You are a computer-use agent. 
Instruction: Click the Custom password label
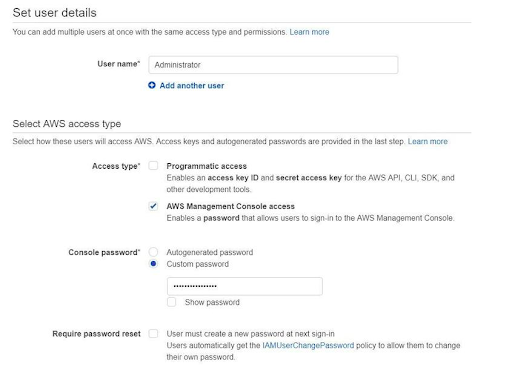coord(198,264)
